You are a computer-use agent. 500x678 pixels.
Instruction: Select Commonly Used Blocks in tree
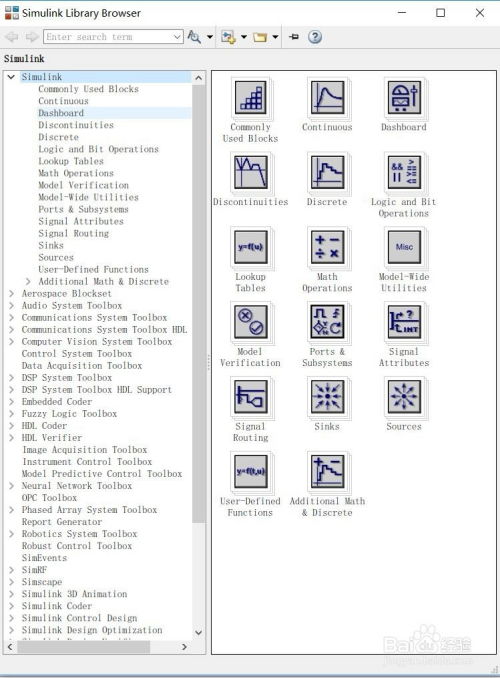coord(89,89)
